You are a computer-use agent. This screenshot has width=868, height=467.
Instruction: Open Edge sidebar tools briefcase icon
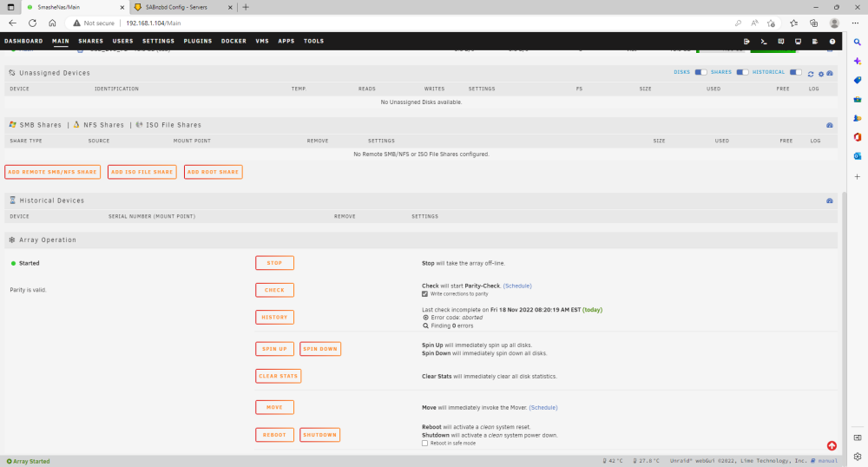coord(858,99)
